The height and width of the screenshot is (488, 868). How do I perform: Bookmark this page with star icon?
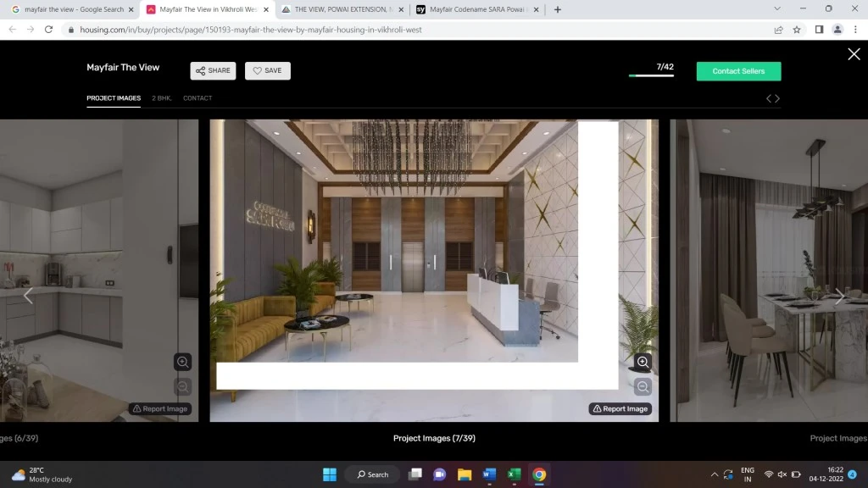[x=797, y=29]
